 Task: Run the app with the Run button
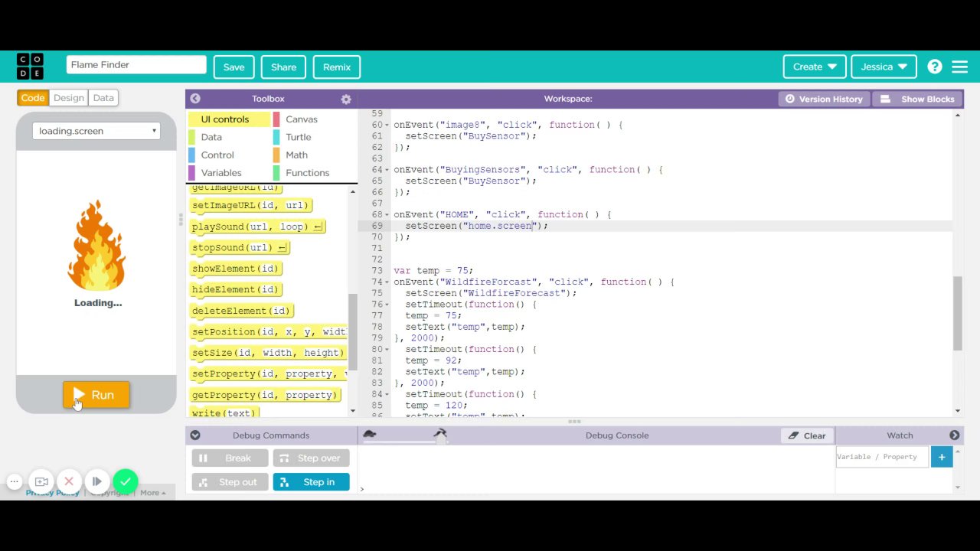click(x=96, y=395)
